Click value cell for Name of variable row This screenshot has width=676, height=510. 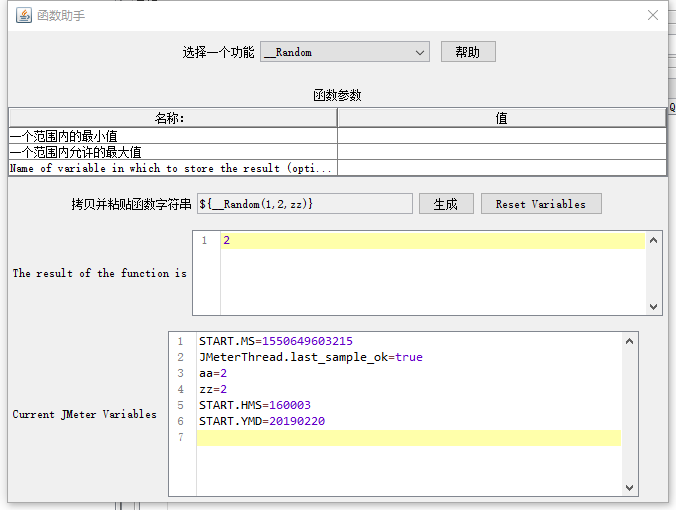click(x=502, y=168)
